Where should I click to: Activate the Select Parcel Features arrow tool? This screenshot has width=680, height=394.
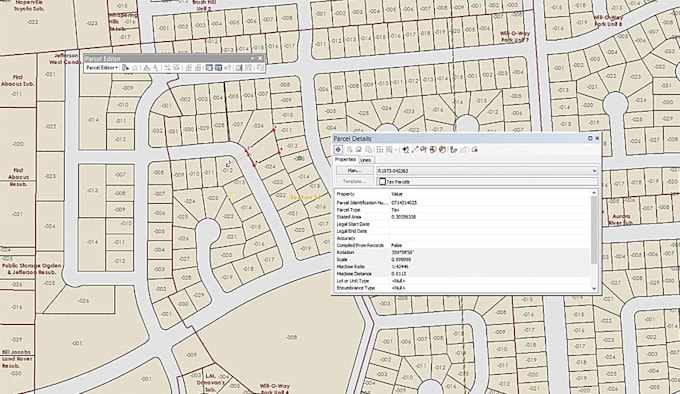click(x=125, y=68)
